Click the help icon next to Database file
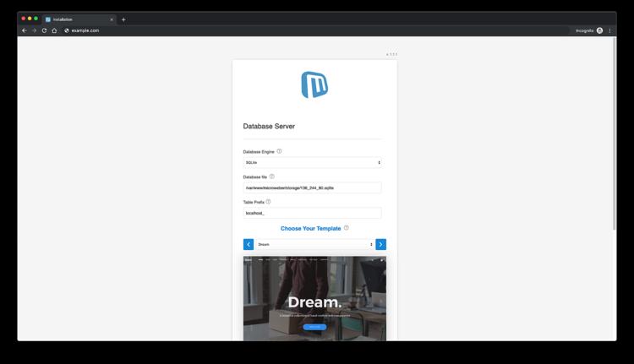Viewport: 634px width, 364px height. click(271, 177)
